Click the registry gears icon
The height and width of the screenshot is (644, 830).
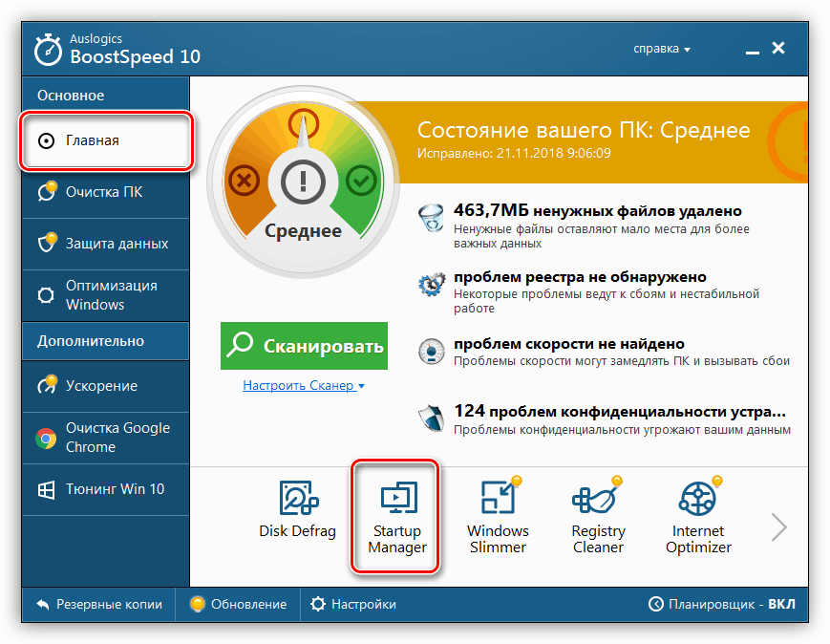pyautogui.click(x=432, y=285)
